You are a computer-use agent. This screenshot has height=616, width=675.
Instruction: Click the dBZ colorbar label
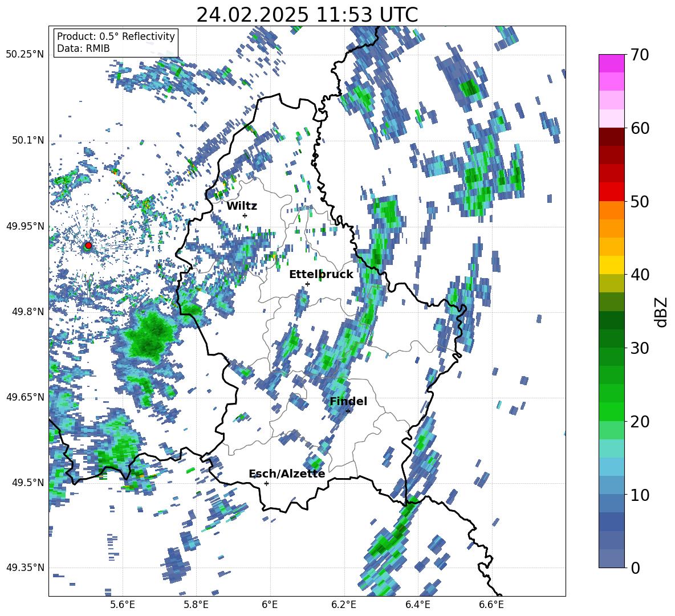pos(662,312)
